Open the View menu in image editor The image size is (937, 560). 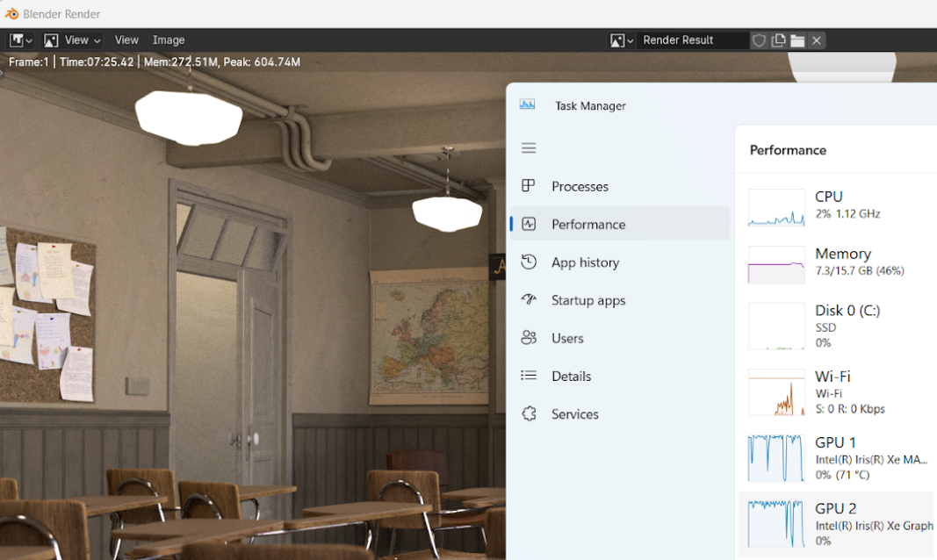tap(126, 40)
